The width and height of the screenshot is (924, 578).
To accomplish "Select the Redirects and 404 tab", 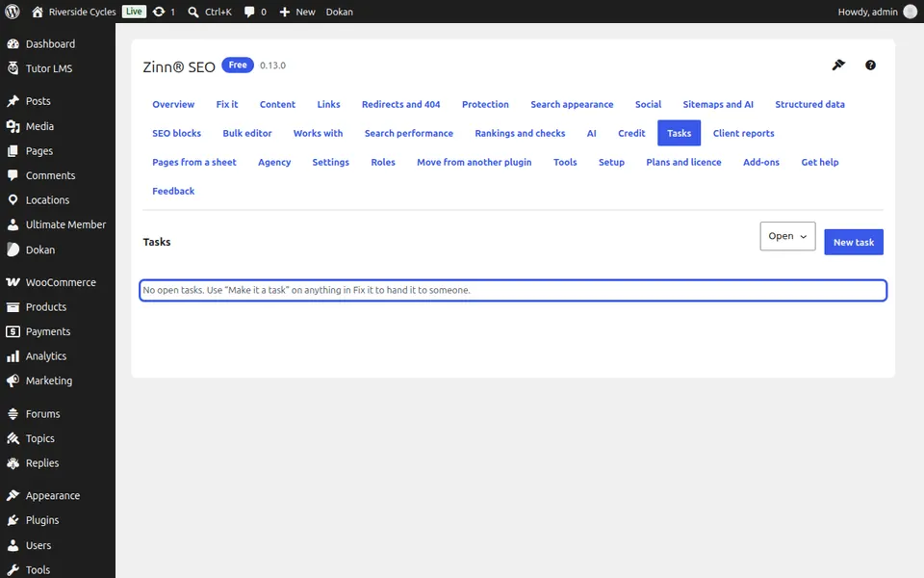I will (400, 104).
